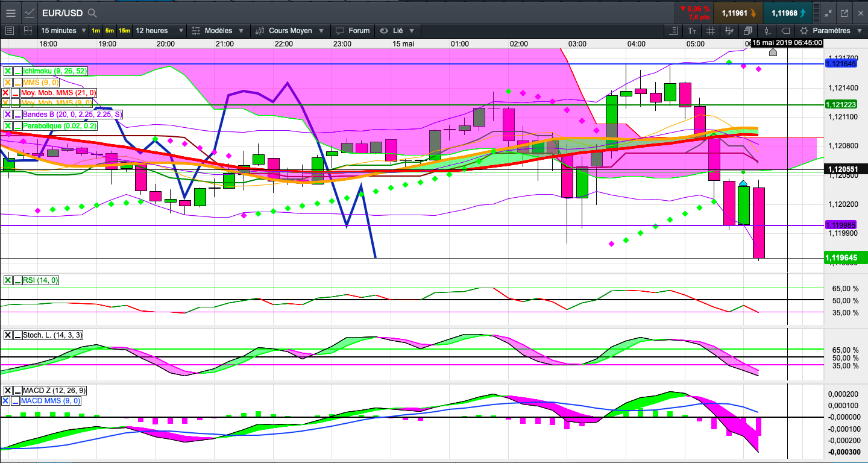Viewport: 868px width, 463px height.
Task: Remove the MACD Z indicator
Action: 8,391
